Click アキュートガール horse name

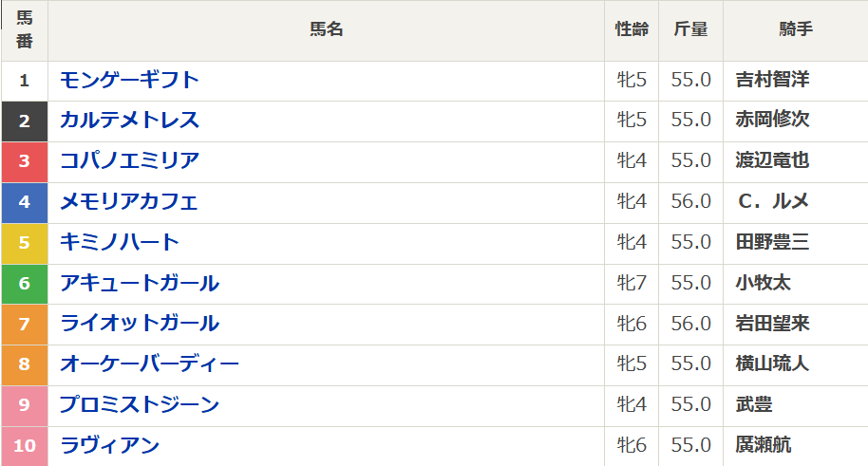pyautogui.click(x=140, y=283)
